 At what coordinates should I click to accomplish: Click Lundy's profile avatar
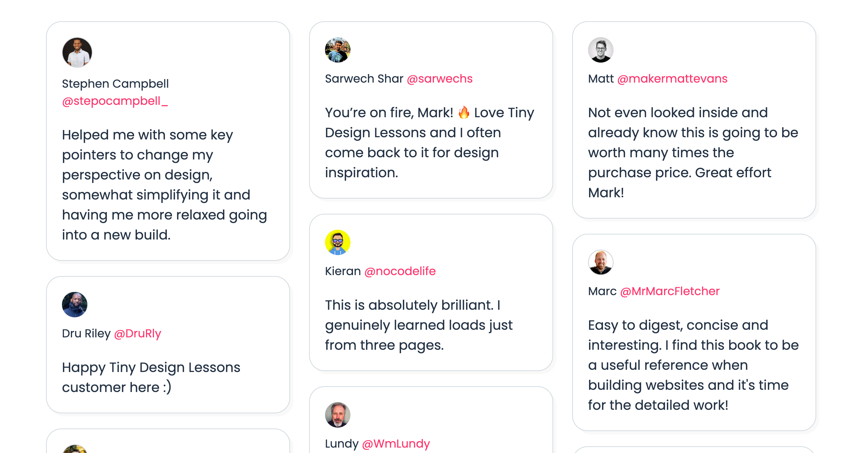tap(337, 415)
